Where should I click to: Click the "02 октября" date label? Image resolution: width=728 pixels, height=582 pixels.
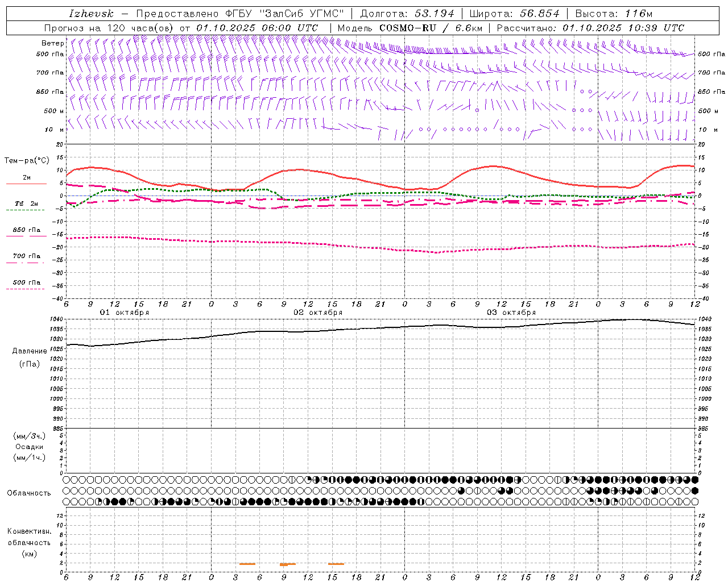coord(318,313)
